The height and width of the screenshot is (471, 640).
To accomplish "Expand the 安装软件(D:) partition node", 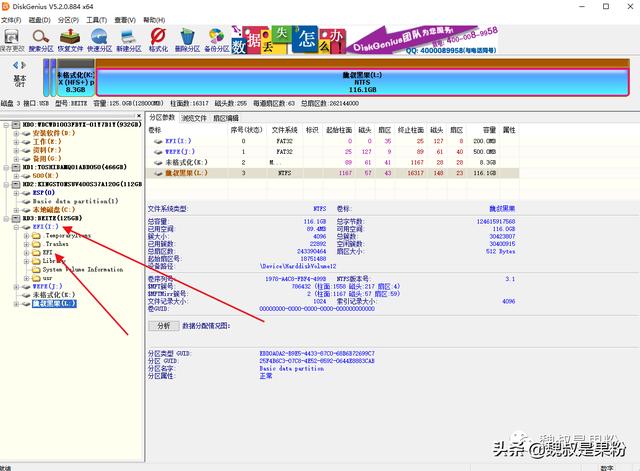I will coord(16,133).
